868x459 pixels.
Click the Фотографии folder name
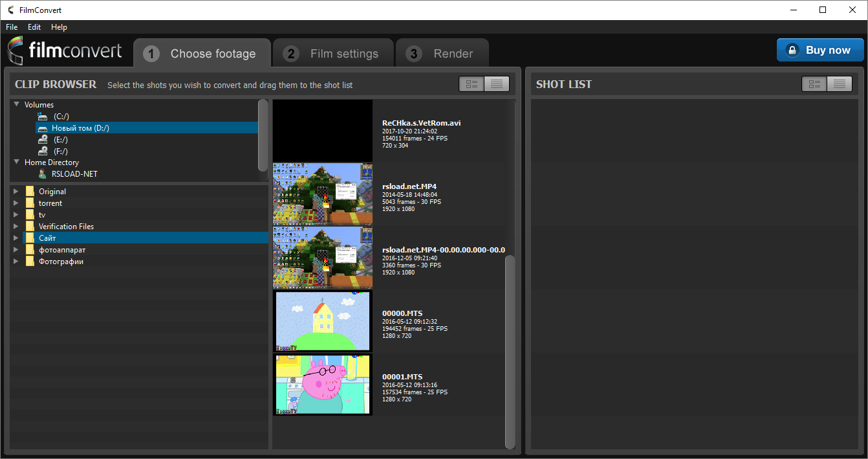[61, 262]
